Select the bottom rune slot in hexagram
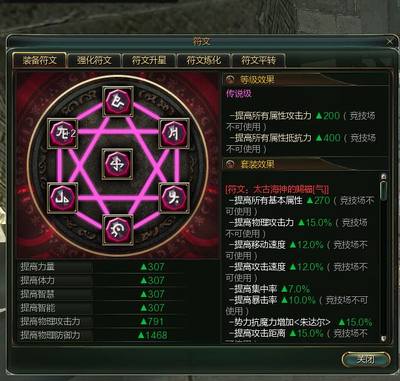This screenshot has width=400, height=381. click(118, 230)
